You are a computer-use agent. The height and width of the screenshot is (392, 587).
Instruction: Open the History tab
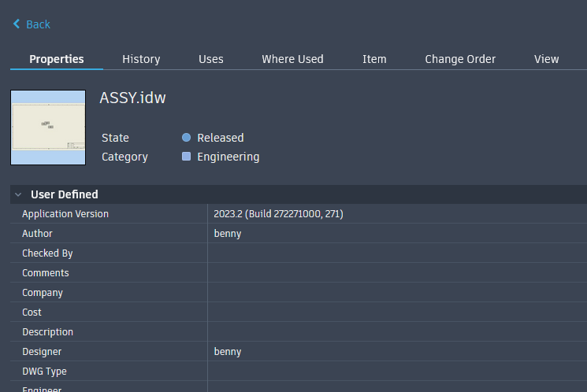point(141,59)
